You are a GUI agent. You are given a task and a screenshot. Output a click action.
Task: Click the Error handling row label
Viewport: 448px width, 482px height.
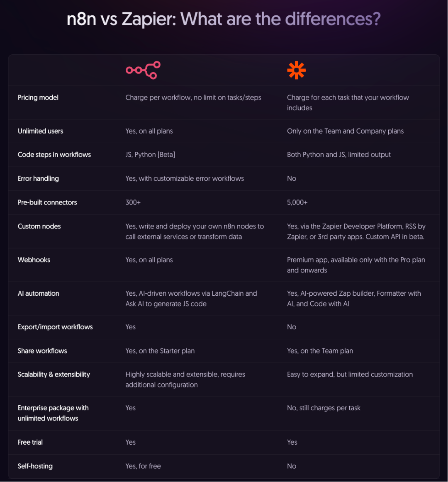(x=38, y=179)
